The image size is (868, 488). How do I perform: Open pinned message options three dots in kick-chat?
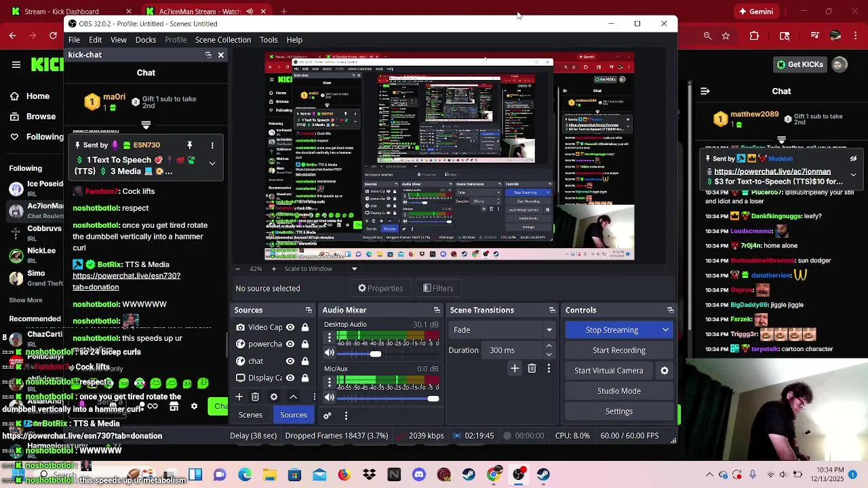(212, 145)
